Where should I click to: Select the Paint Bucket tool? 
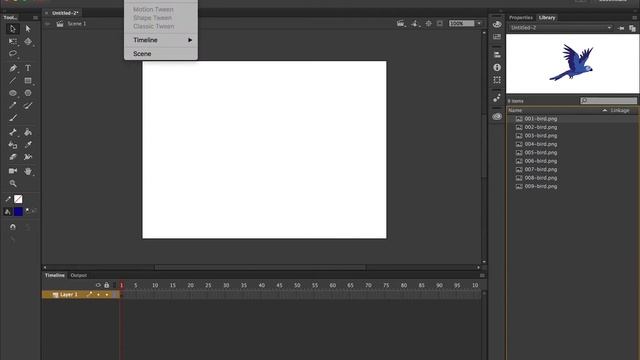coord(28,132)
